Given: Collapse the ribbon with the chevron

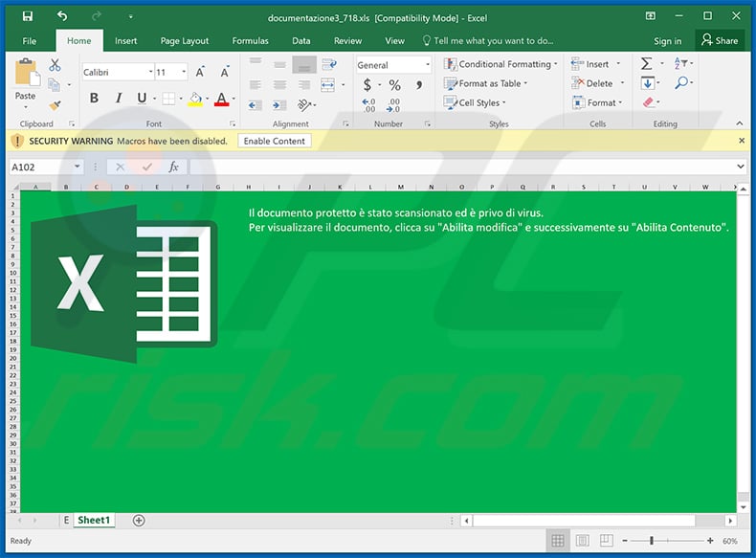Looking at the screenshot, I should 740,123.
